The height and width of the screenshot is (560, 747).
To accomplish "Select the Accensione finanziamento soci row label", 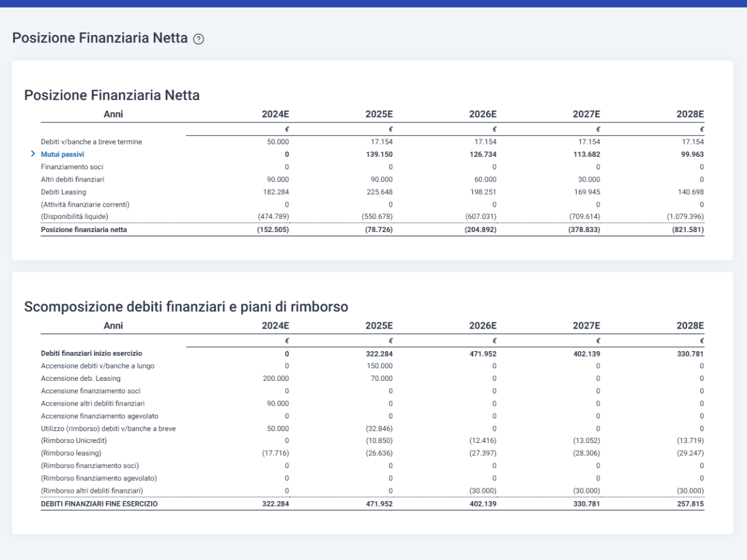I will click(91, 391).
